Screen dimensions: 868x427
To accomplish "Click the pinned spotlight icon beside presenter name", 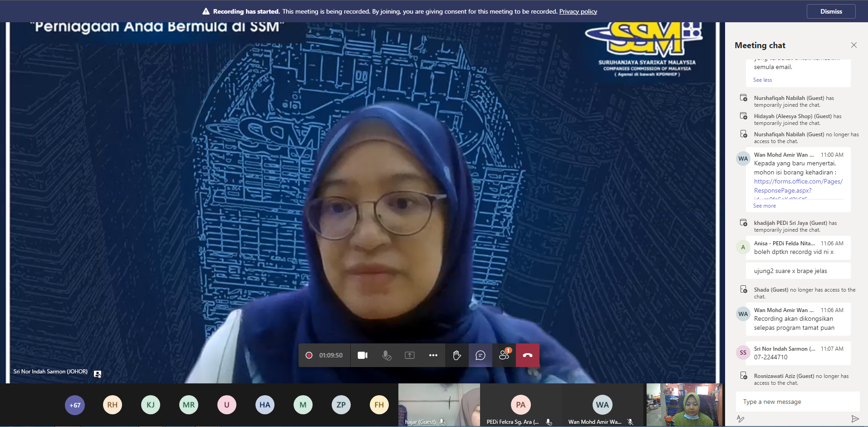I will (98, 374).
